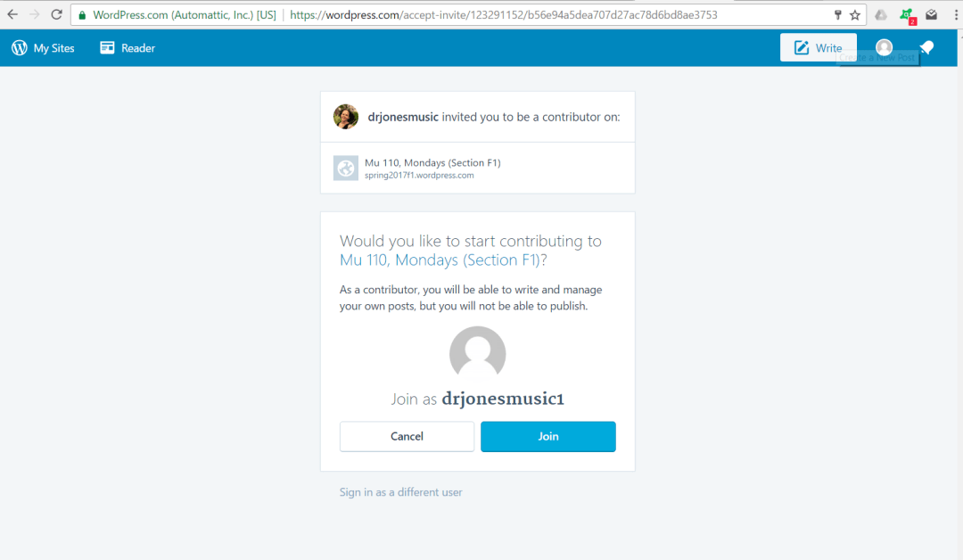The image size is (963, 560).
Task: Click the Write button
Action: pyautogui.click(x=818, y=48)
